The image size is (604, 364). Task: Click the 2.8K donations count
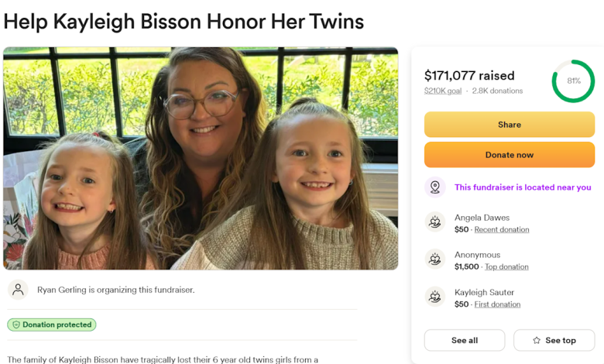[497, 91]
